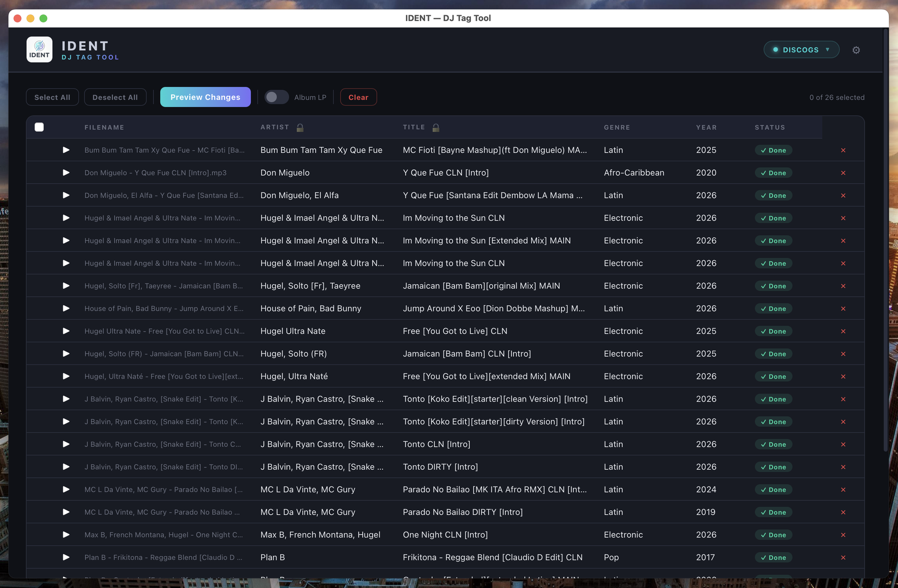Remove the Tonto CLN [Intro] row
Screen dimensions: 898x588
843,445
